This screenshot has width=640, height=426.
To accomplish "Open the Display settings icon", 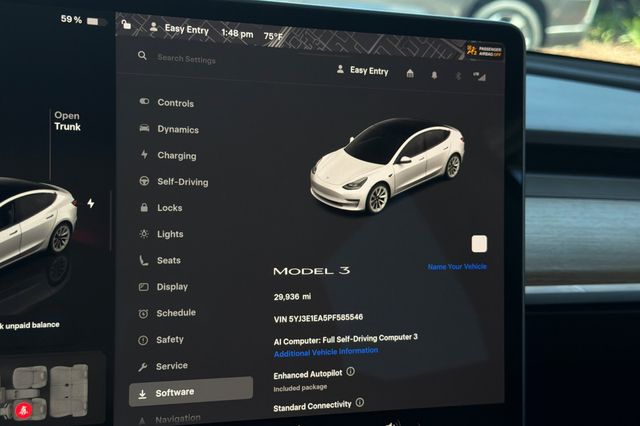I will tap(144, 287).
